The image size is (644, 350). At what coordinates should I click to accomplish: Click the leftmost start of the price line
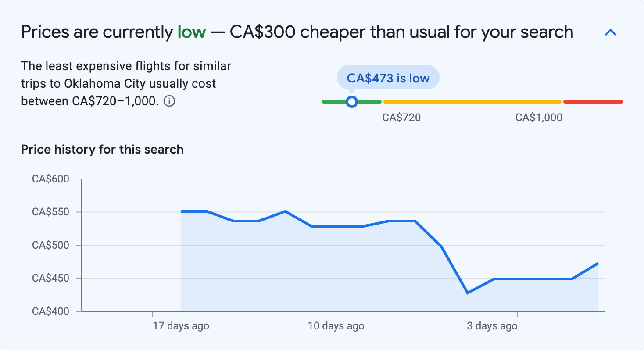pyautogui.click(x=181, y=211)
